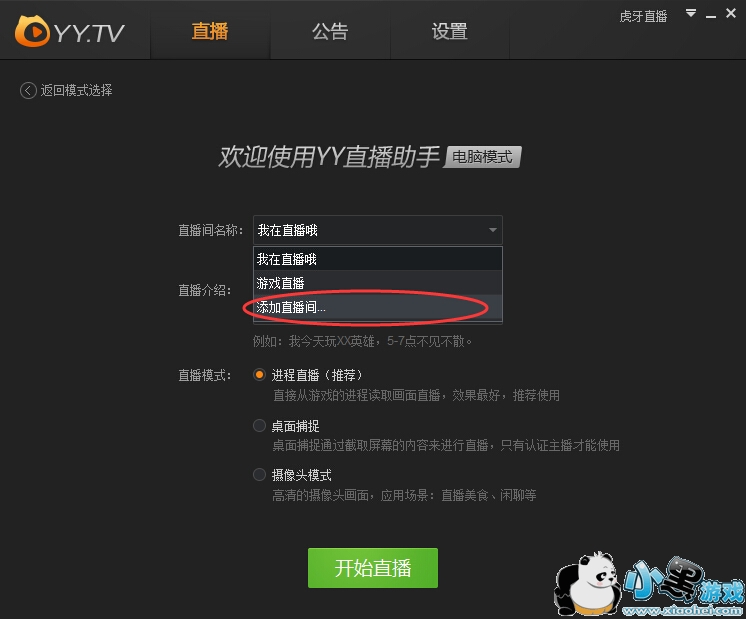Click the YY.TV orange logo icon
The height and width of the screenshot is (619, 746).
[x=32, y=31]
